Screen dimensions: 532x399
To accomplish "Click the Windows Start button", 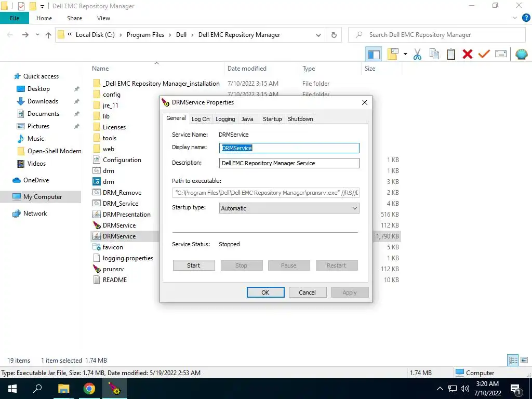I will (x=12, y=389).
